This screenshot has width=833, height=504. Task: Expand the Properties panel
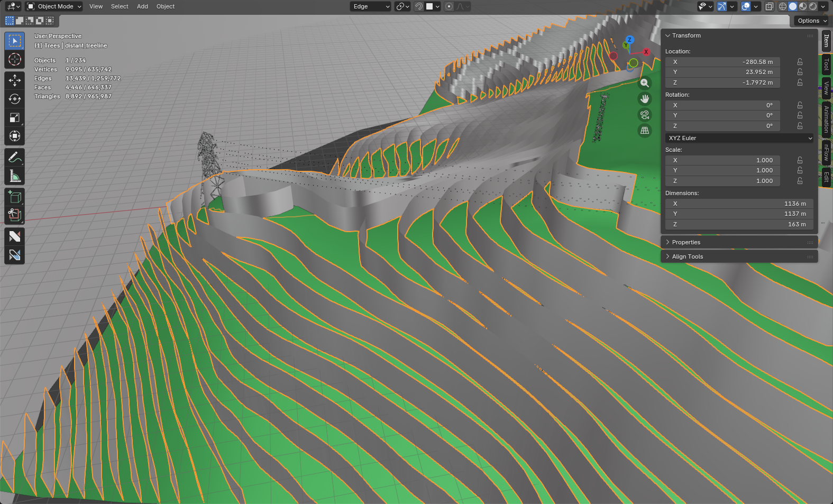click(685, 242)
